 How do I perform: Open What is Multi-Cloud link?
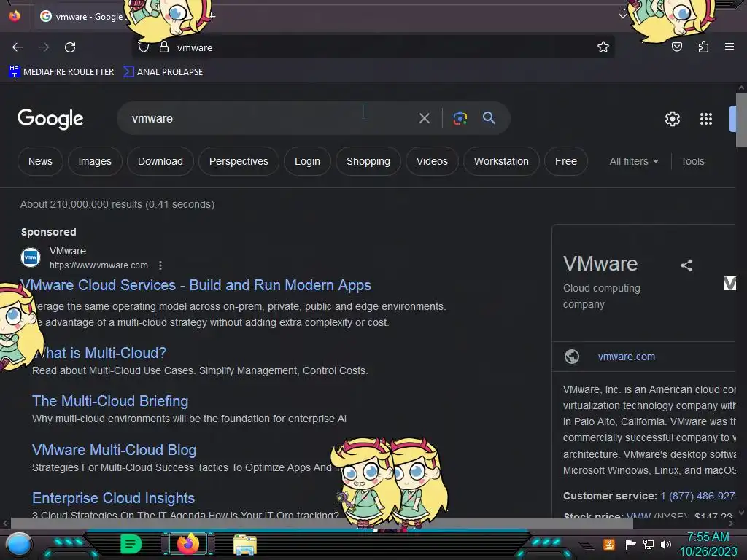(x=99, y=352)
